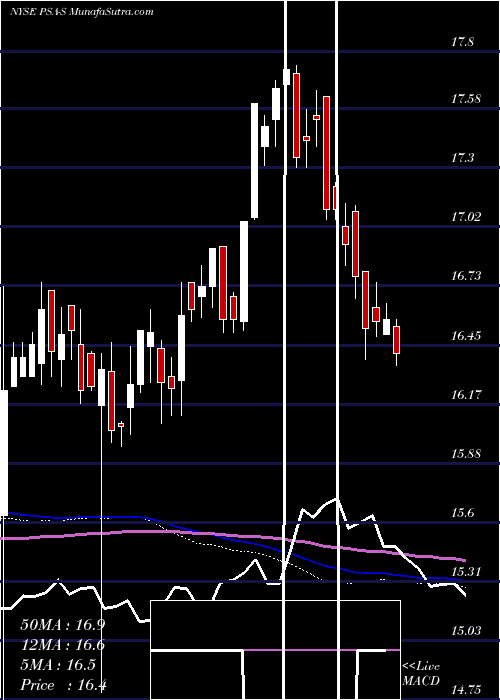Click the 50MA : 16.9 reading
The height and width of the screenshot is (700, 500).
(x=62, y=625)
